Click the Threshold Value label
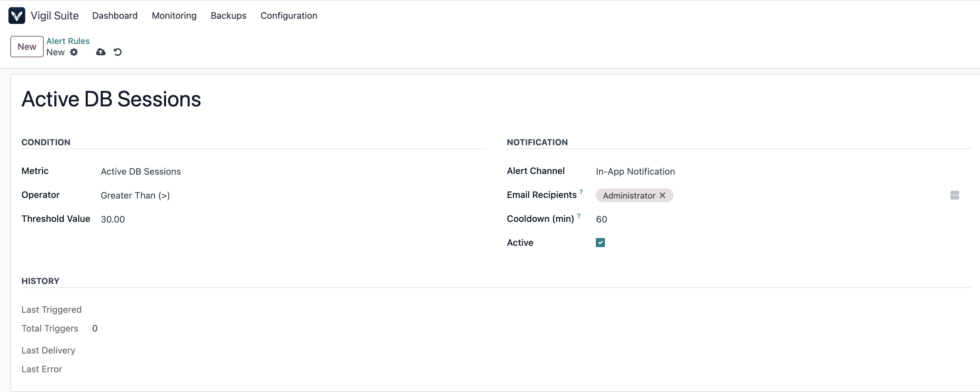Viewport: 980px width, 392px height. click(56, 219)
